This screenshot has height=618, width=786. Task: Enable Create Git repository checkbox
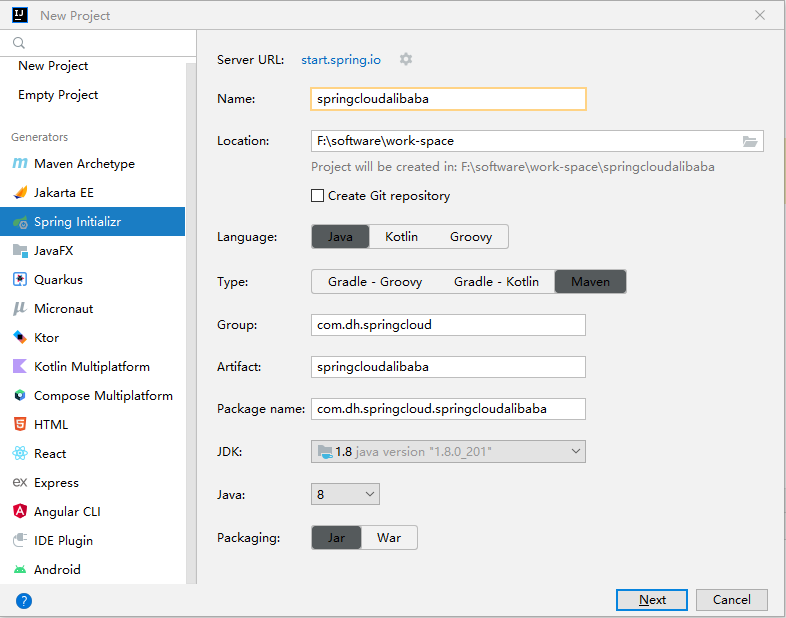[x=317, y=195]
